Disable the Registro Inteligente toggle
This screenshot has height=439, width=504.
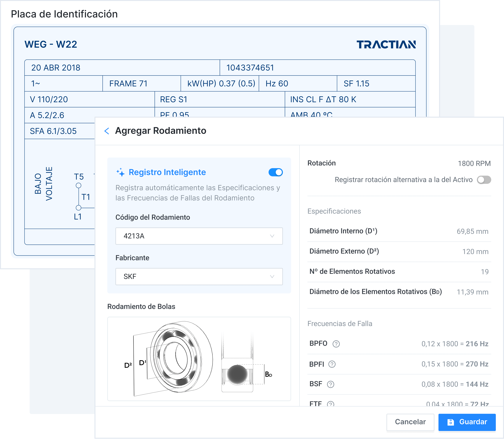pos(275,172)
